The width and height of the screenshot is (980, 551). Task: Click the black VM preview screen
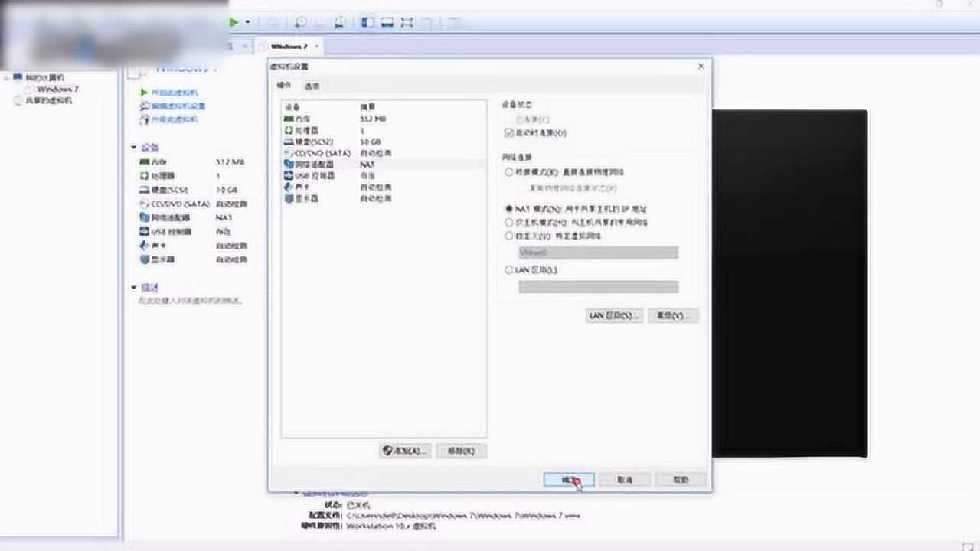[x=790, y=283]
